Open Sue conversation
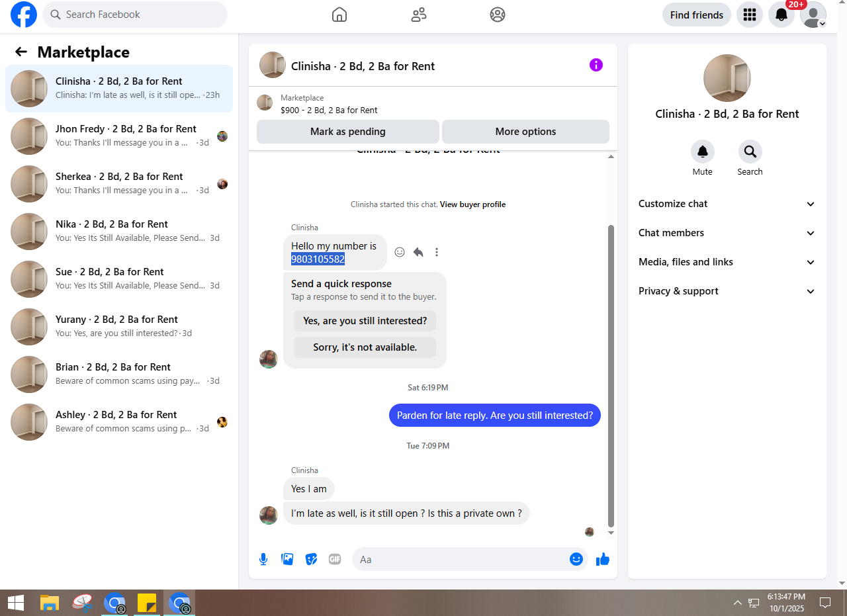 [119, 279]
